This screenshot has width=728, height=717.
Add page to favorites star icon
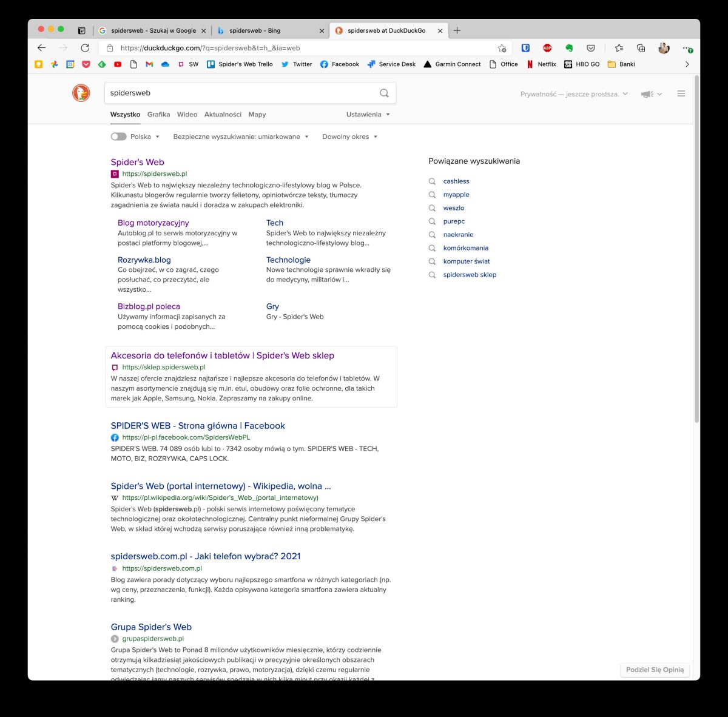502,48
